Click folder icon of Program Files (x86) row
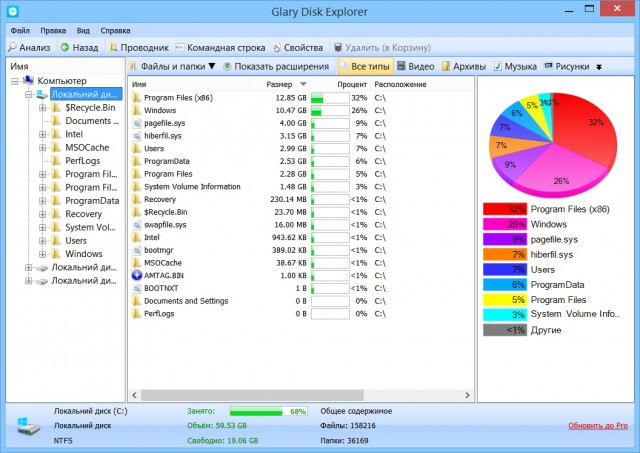640x453 pixels. point(137,98)
